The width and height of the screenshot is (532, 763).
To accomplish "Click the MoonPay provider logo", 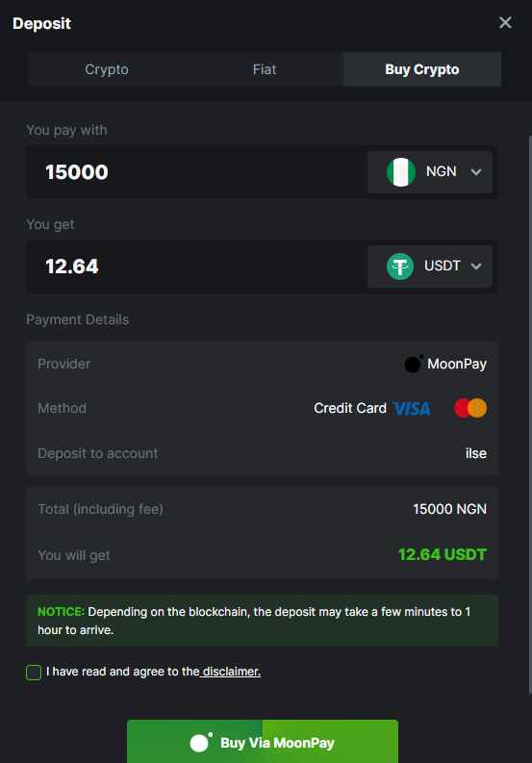I will point(414,364).
